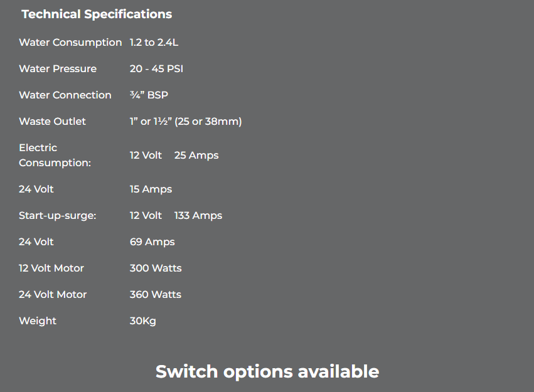Click the 30Kg weight value
This screenshot has height=392, width=534.
[x=143, y=321]
